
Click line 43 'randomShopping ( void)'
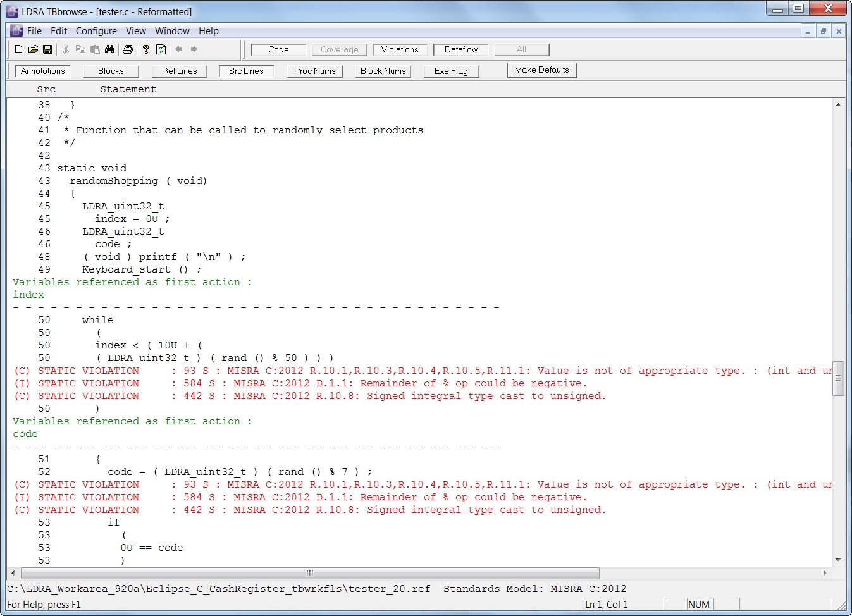(x=138, y=181)
